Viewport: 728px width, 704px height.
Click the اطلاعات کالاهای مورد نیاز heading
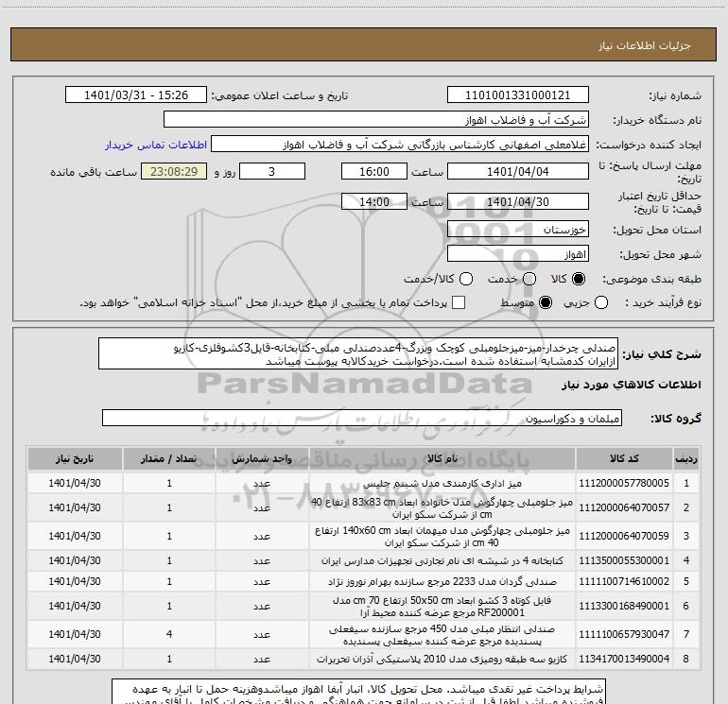[631, 385]
